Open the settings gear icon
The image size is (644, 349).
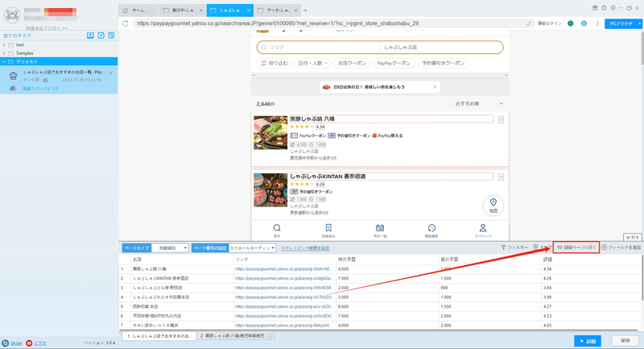(x=613, y=8)
